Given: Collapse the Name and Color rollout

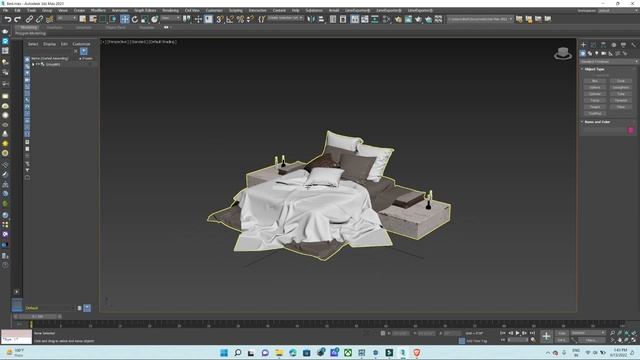Looking at the screenshot, I should click(x=596, y=122).
